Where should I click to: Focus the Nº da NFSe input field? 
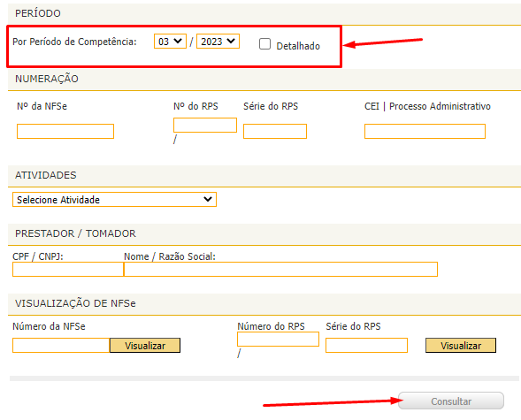pyautogui.click(x=65, y=131)
